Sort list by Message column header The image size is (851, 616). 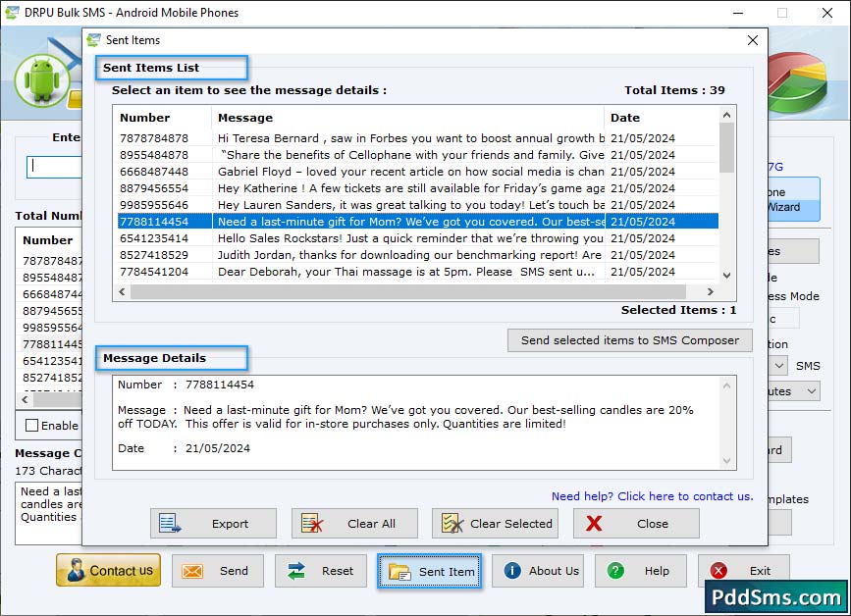coord(407,118)
